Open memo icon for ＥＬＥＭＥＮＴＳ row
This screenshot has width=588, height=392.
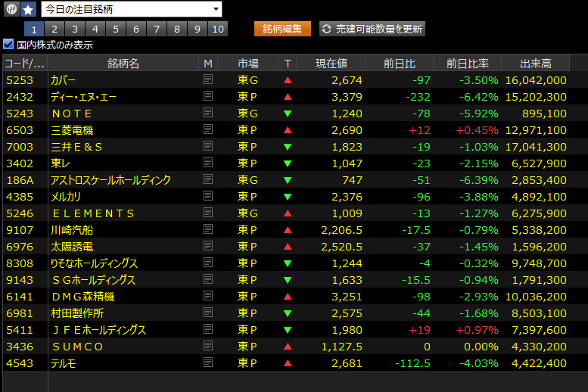tap(208, 213)
